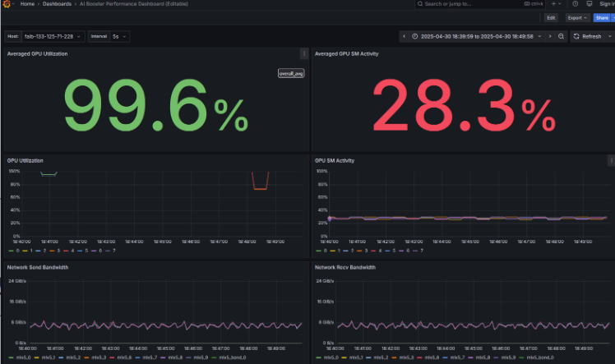Image resolution: width=615 pixels, height=364 pixels.
Task: Open the Host dropdown selector
Action: (x=53, y=36)
